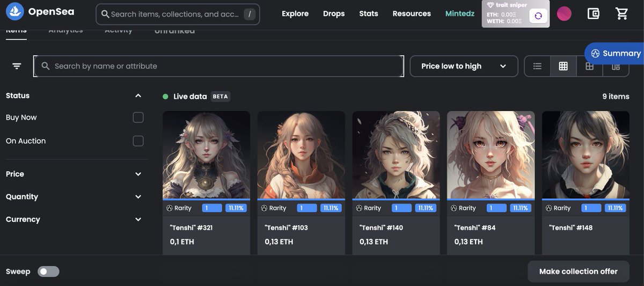Viewport: 644px width, 286px height.
Task: Click the "Tenshi" #140 title text
Action: pos(381,228)
